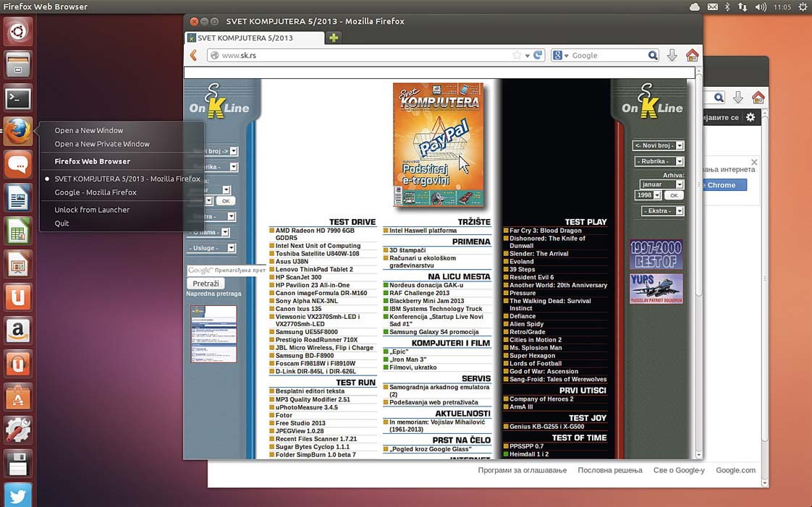Open the Empathy chat launcher icon

[x=18, y=164]
